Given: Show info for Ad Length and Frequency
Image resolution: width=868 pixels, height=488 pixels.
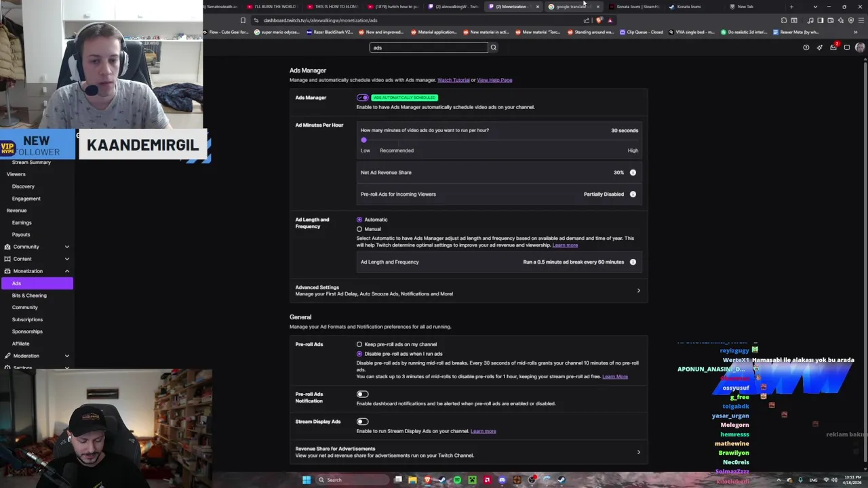Looking at the screenshot, I should [x=633, y=262].
